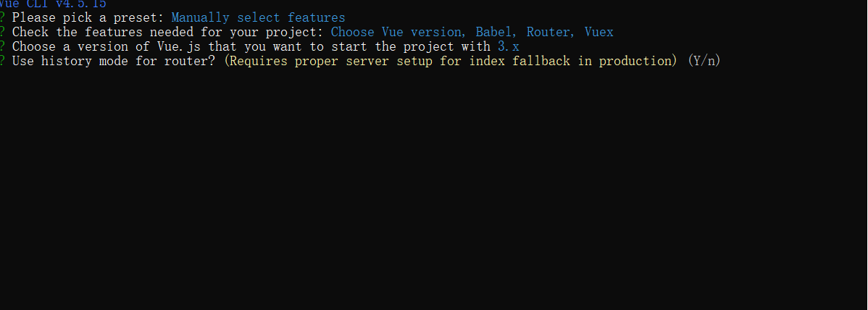Select the 'Manually select features' answer text

tap(258, 17)
